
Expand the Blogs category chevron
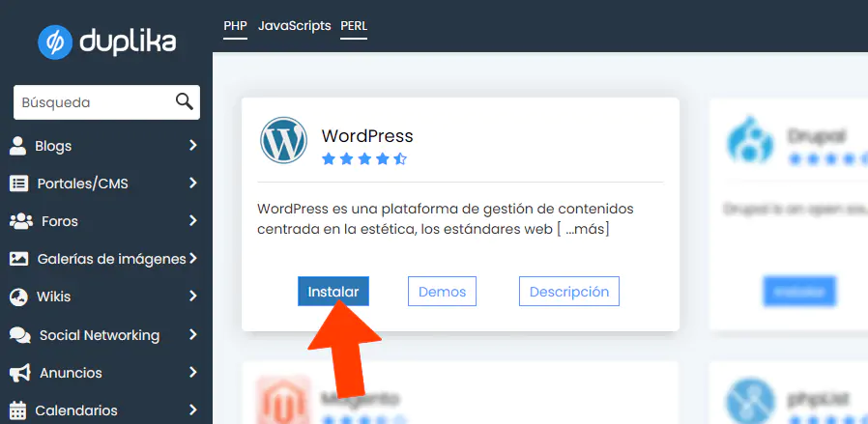192,146
